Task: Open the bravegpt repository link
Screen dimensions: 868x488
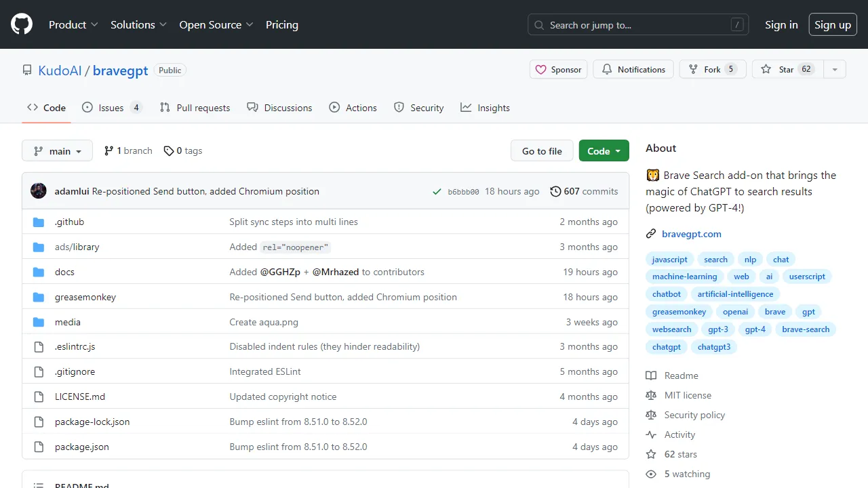Action: [120, 70]
